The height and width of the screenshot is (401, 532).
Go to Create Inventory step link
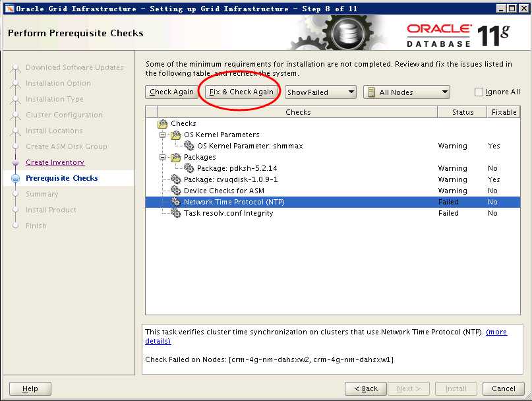[55, 163]
